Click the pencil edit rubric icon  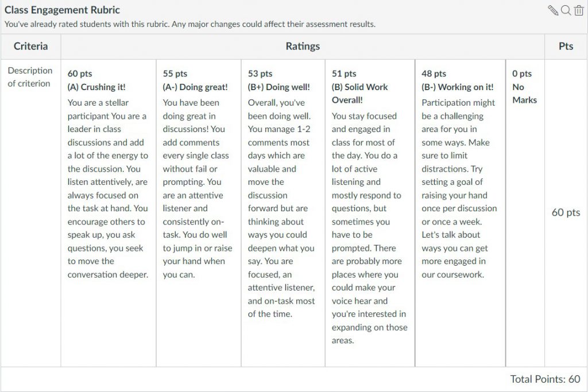(x=553, y=10)
